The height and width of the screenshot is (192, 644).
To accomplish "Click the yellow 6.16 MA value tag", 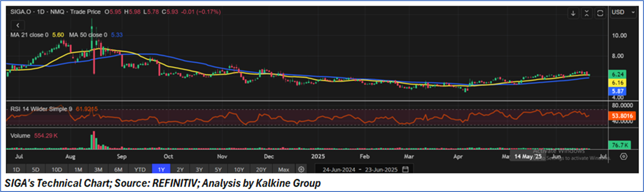I will pyautogui.click(x=618, y=83).
